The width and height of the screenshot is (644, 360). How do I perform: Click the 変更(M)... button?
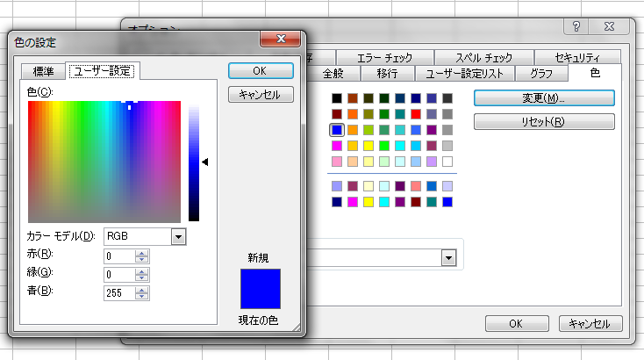(x=543, y=97)
